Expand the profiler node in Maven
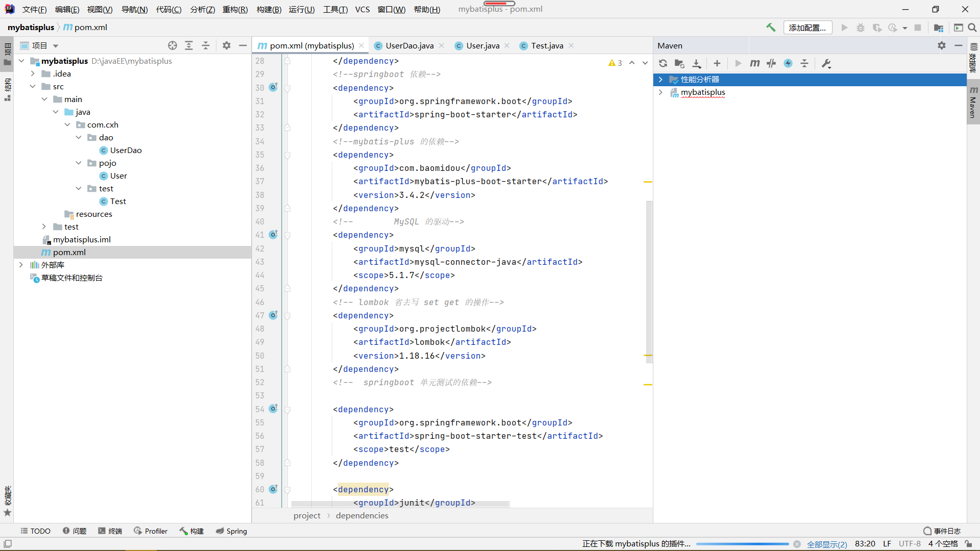The height and width of the screenshot is (551, 980). 660,80
